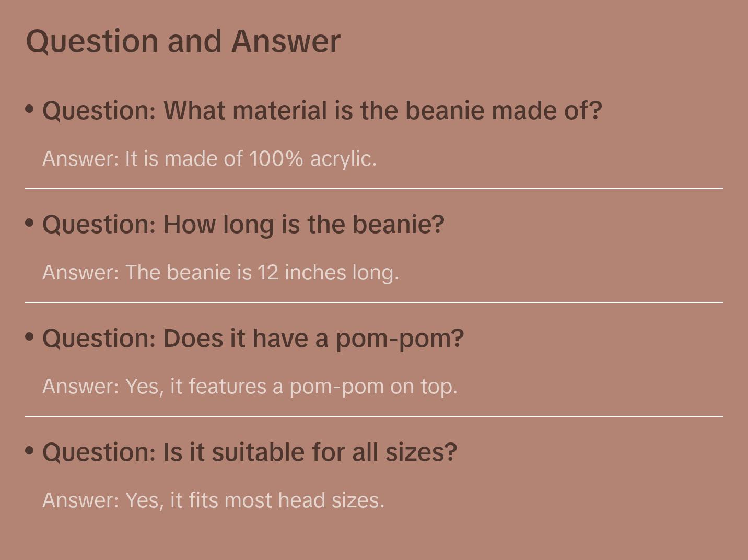Click the answer mentioning 100% acrylic
The image size is (748, 560).
click(209, 159)
